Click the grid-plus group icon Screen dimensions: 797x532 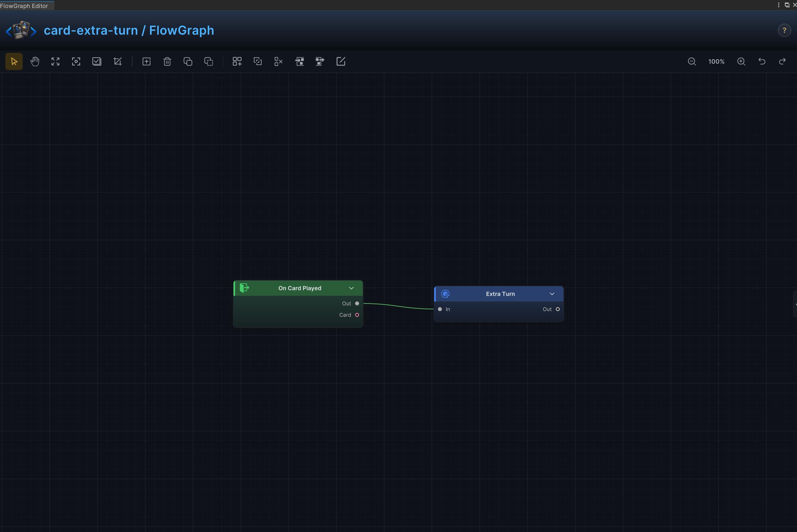tap(237, 61)
